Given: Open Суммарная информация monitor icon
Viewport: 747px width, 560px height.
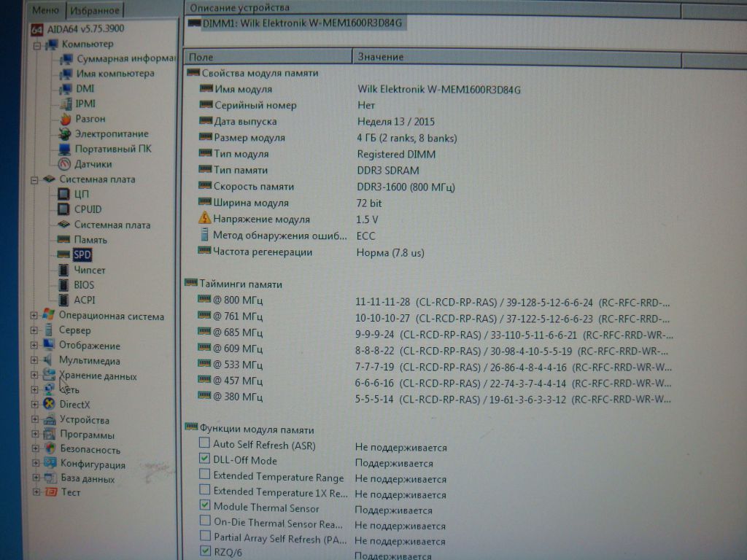Looking at the screenshot, I should pos(66,59).
